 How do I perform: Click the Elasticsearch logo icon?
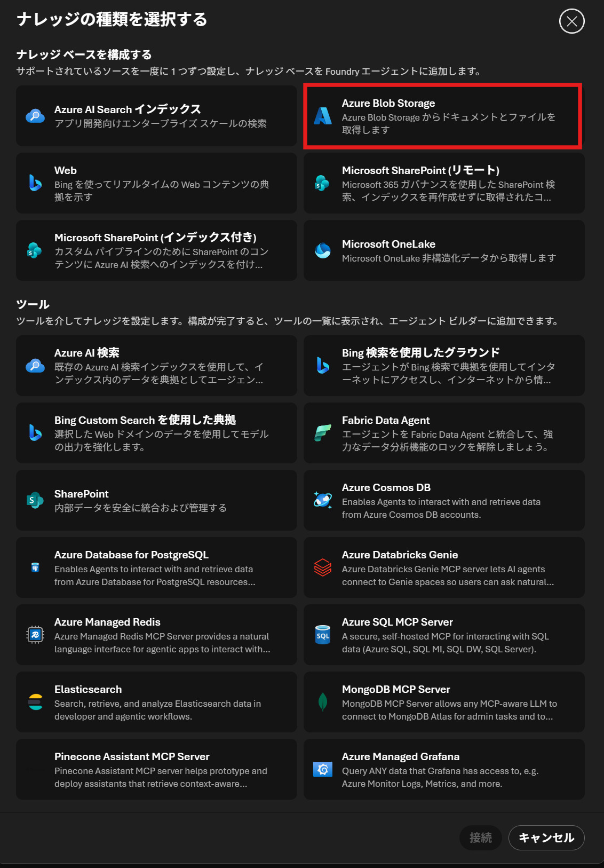click(35, 702)
